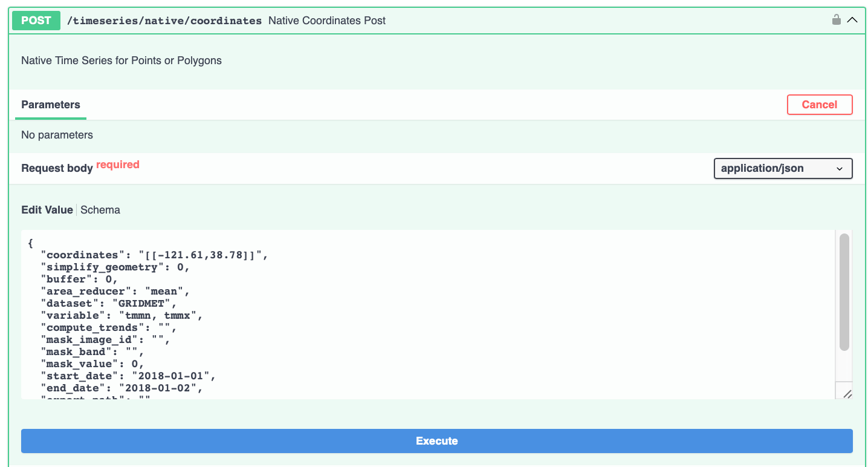Image resolution: width=868 pixels, height=467 pixels.
Task: Click the start_date 2018-01-01 value
Action: [x=173, y=376]
